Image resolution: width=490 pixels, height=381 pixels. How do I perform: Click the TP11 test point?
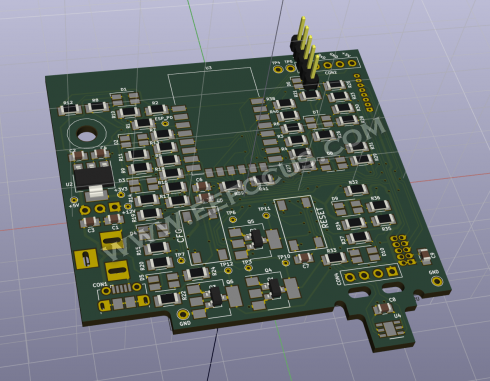[x=266, y=215]
